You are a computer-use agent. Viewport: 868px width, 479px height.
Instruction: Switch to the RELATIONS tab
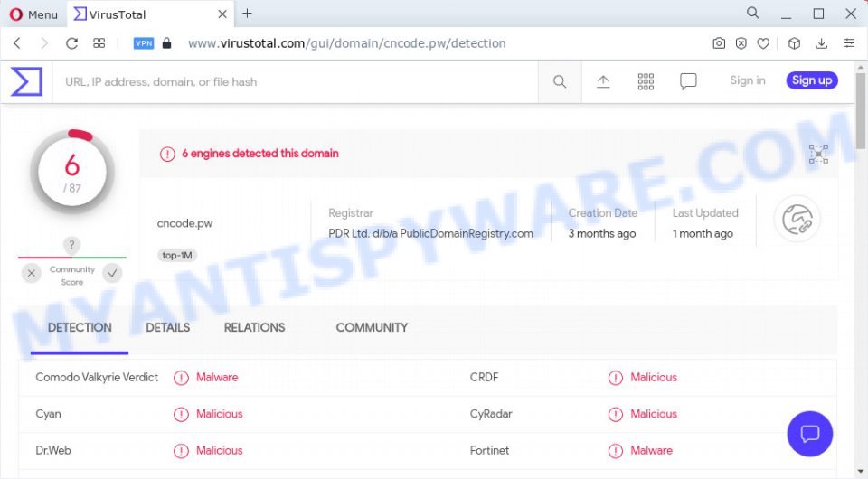click(255, 327)
